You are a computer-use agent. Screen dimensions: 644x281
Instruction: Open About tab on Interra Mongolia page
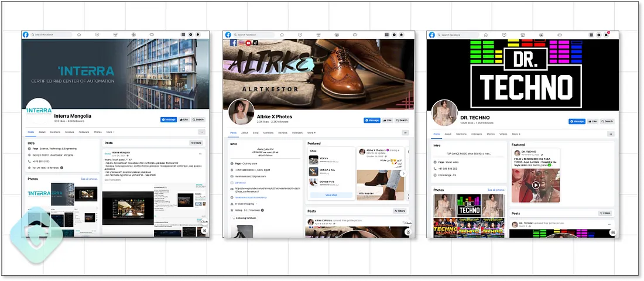pyautogui.click(x=42, y=132)
